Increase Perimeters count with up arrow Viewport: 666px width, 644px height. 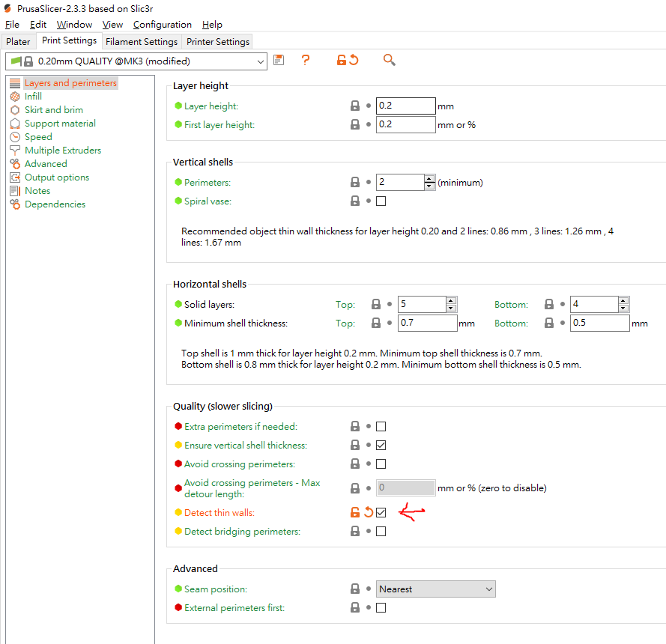click(429, 179)
